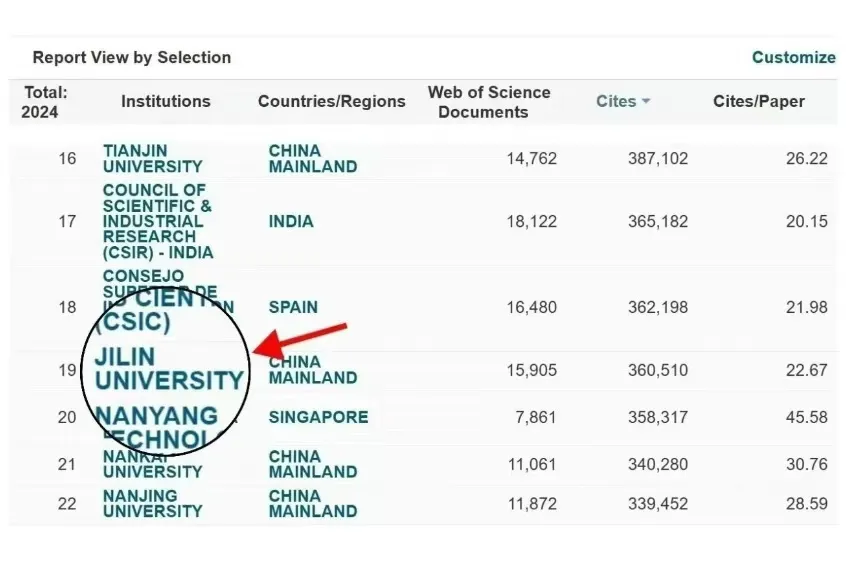Open Council of Scientific & Industrial Research link
The image size is (846, 564).
157,221
